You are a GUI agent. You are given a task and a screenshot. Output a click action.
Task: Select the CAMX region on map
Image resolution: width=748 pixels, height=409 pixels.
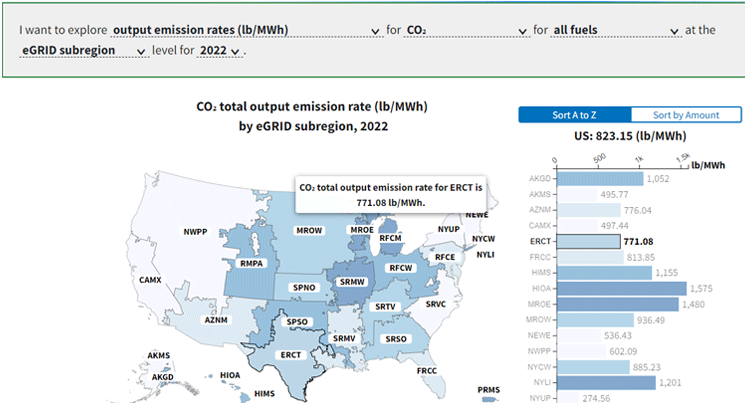coord(150,280)
